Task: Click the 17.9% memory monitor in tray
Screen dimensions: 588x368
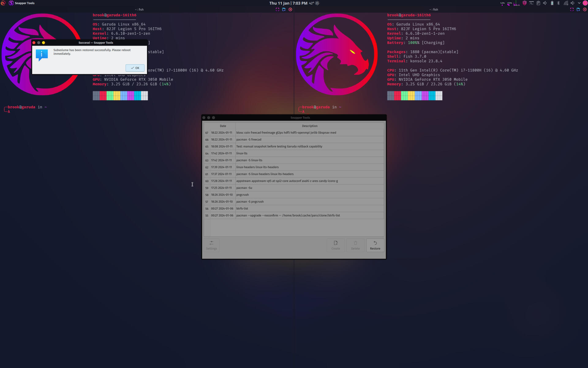Action: [x=509, y=3]
